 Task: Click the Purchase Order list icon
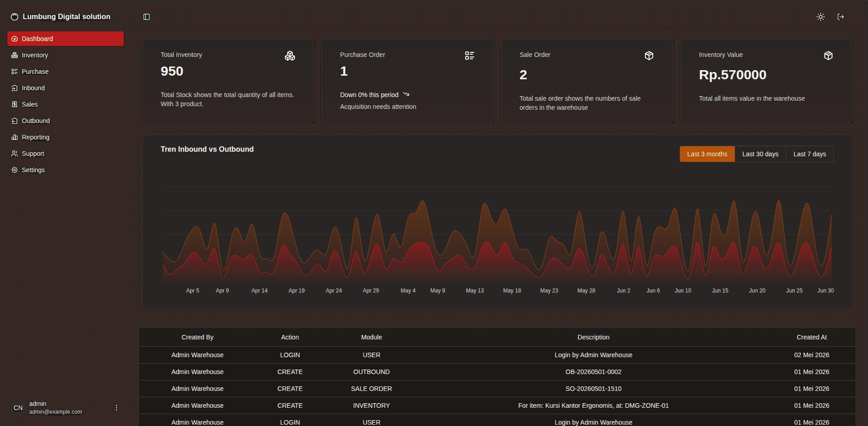click(469, 56)
